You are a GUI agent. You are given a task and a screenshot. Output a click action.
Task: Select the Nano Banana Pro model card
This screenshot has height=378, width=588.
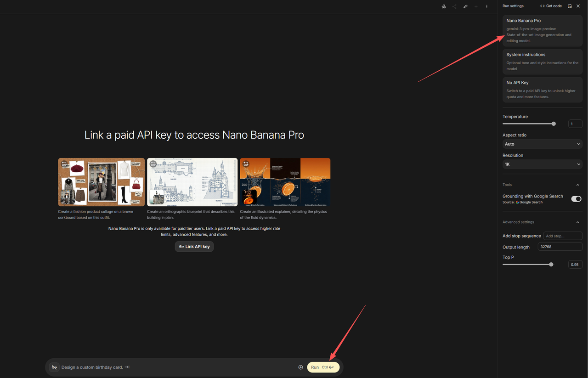[542, 30]
